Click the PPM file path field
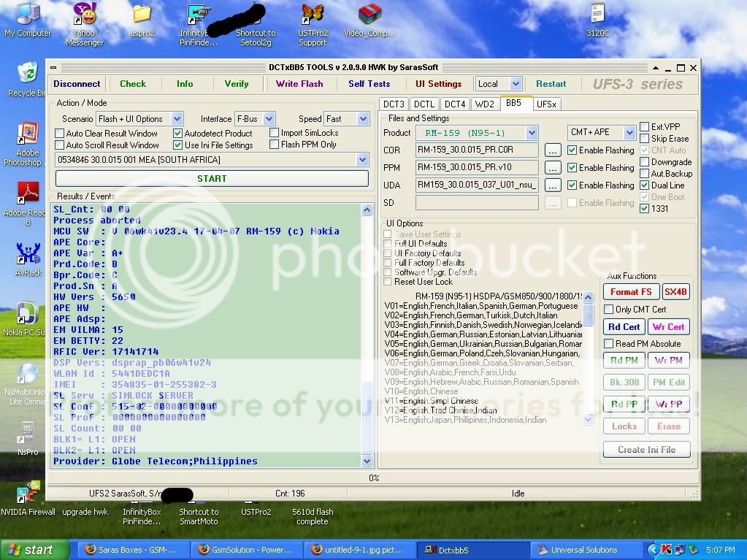 pyautogui.click(x=477, y=168)
